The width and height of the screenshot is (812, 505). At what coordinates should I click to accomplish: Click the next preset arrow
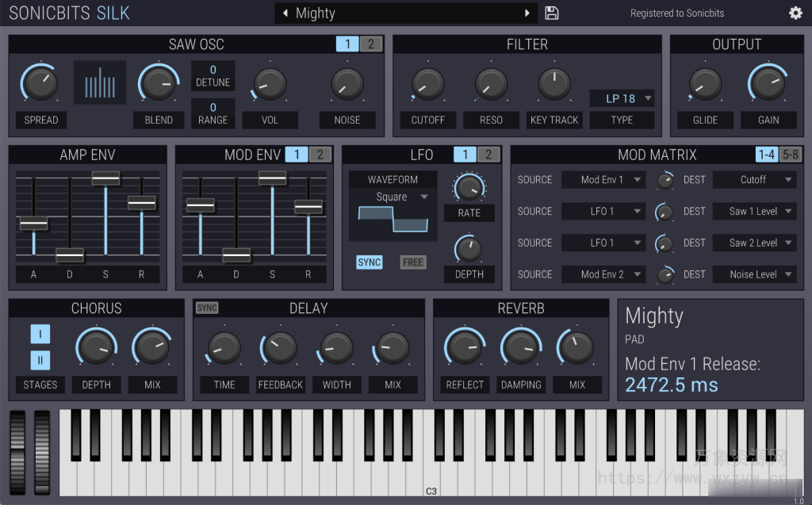click(527, 13)
